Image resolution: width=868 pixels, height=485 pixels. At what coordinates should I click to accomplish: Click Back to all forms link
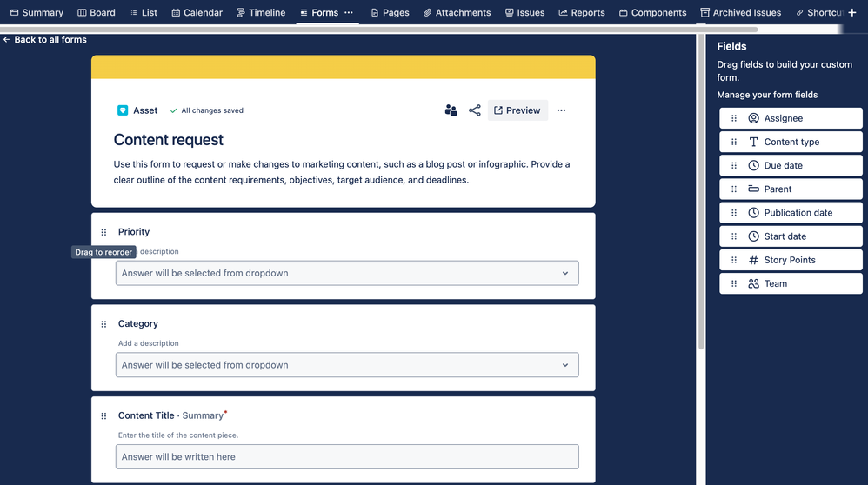click(45, 39)
